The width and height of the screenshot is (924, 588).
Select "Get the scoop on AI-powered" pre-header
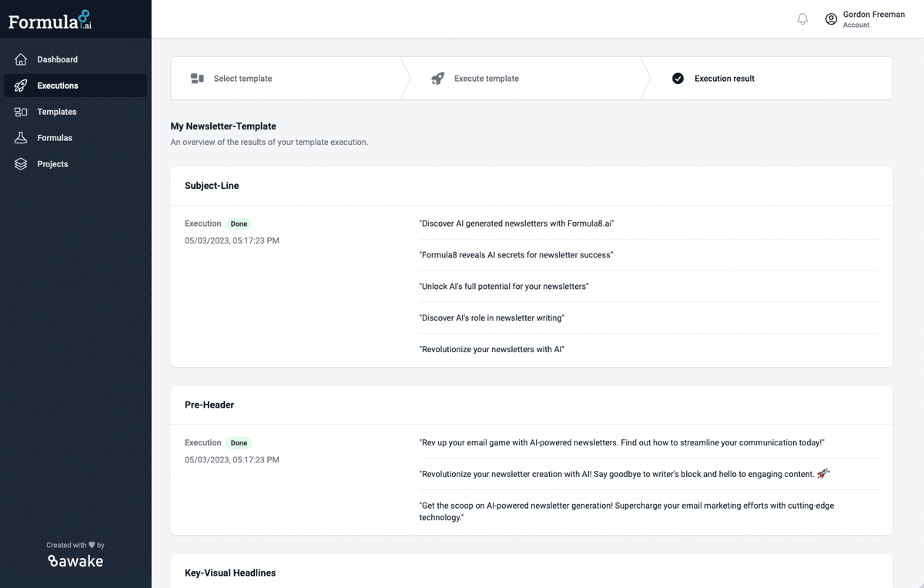[x=627, y=512]
